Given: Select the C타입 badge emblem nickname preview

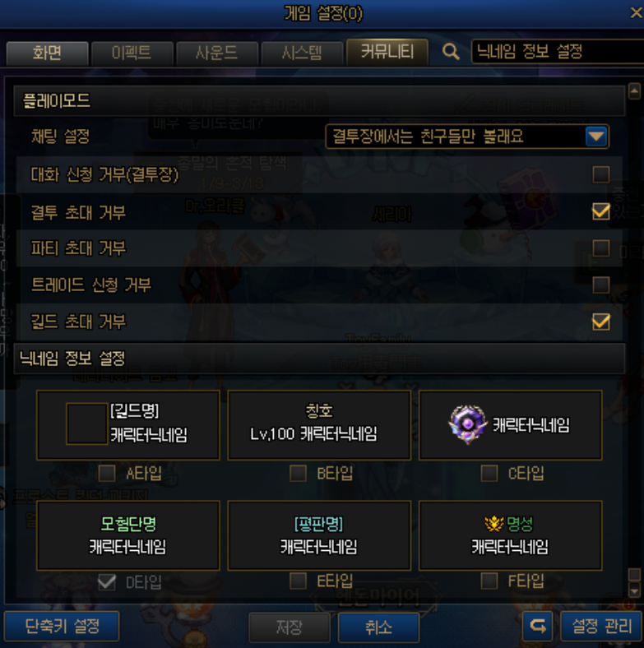Looking at the screenshot, I should (x=511, y=425).
